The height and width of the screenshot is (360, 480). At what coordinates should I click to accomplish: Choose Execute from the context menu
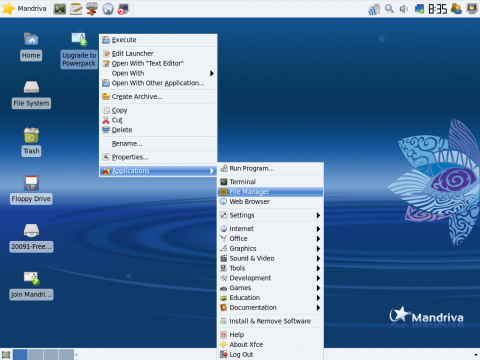[x=158, y=40]
